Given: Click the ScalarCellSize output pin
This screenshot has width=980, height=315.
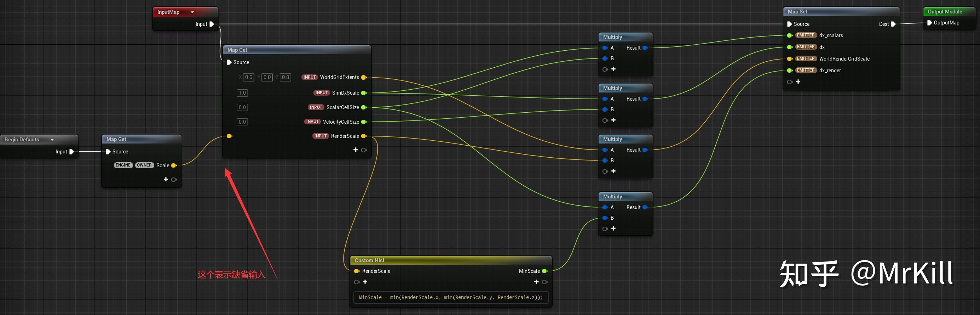Looking at the screenshot, I should (364, 107).
